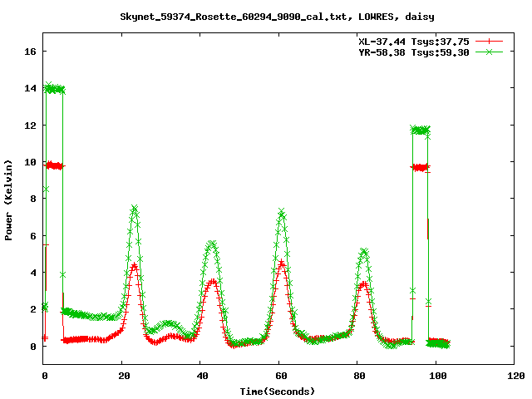This screenshot has width=532, height=399.
Task: Click red calibration plateau near time zero
Action: click(x=55, y=166)
